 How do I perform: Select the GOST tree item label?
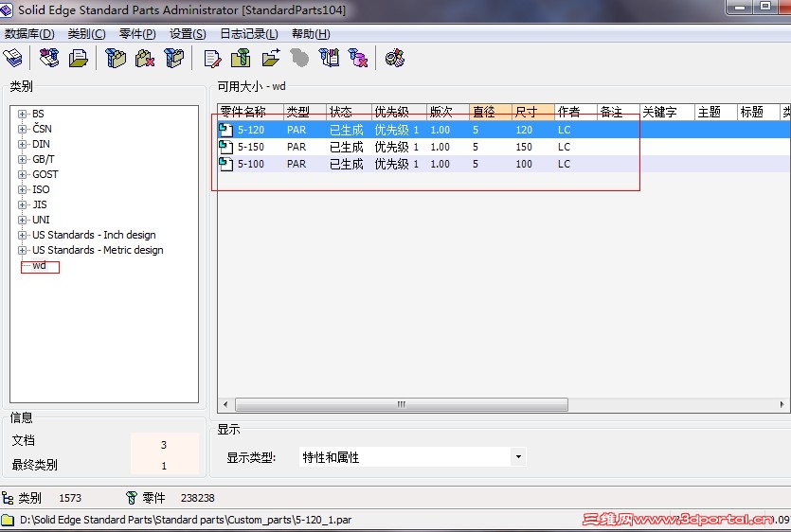coord(45,174)
